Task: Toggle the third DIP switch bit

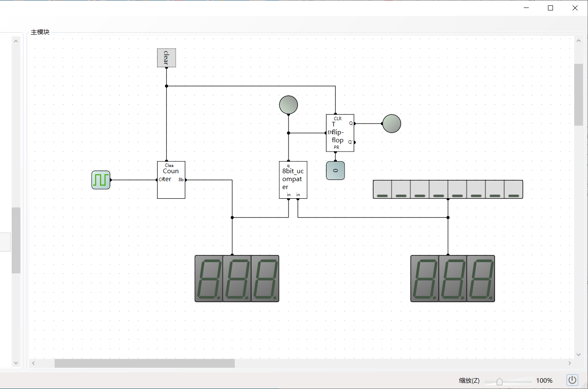Action: tap(420, 189)
